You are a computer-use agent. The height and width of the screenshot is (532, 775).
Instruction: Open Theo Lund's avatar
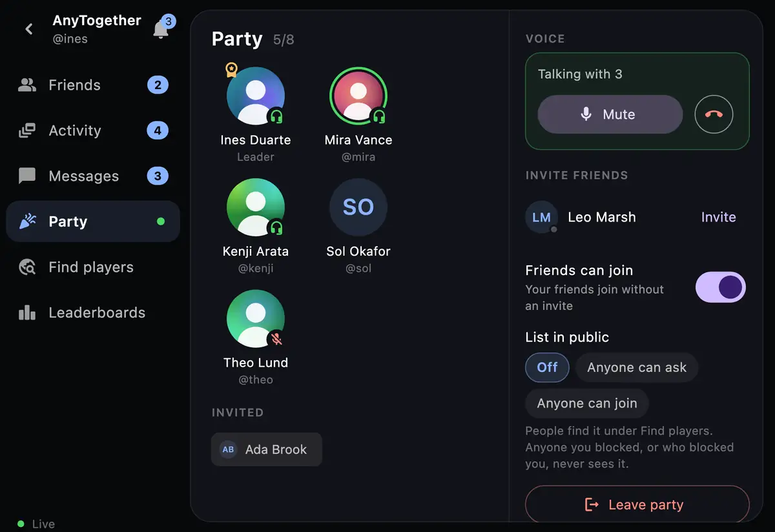point(256,318)
